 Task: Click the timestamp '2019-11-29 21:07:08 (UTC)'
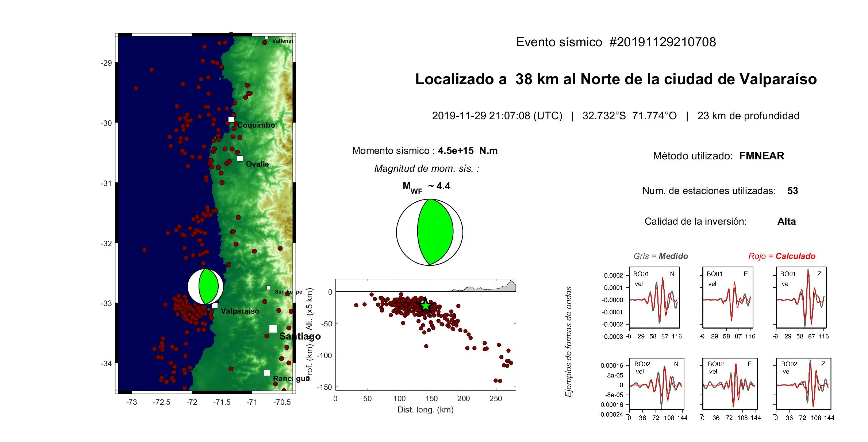click(x=497, y=116)
